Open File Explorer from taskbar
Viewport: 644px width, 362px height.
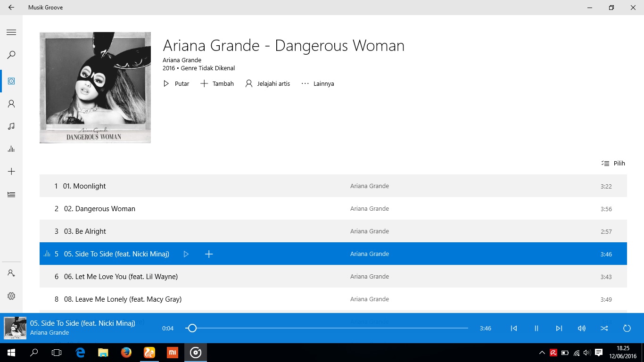point(103,353)
